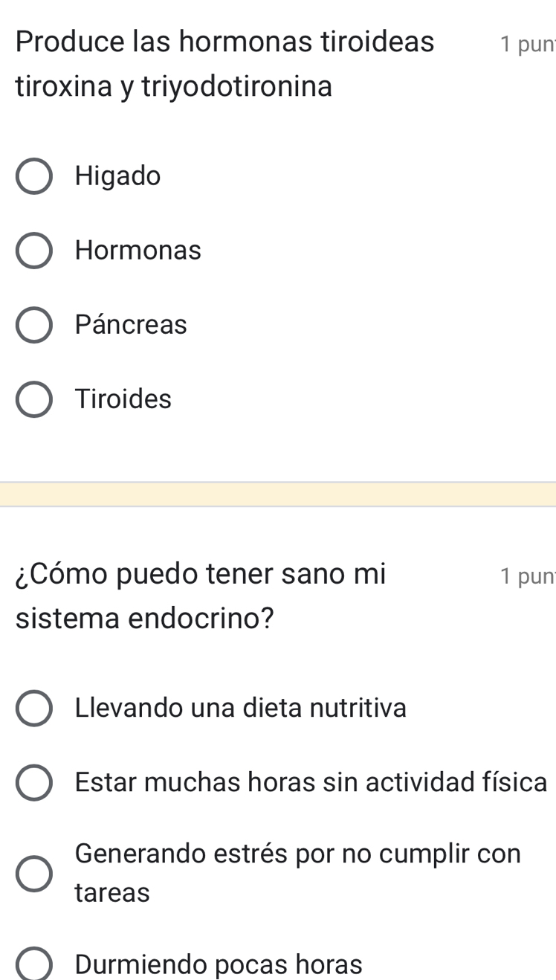This screenshot has height=980, width=556.
Task: Click the 'Durmiendo pocas horas' label text
Action: coord(219,965)
